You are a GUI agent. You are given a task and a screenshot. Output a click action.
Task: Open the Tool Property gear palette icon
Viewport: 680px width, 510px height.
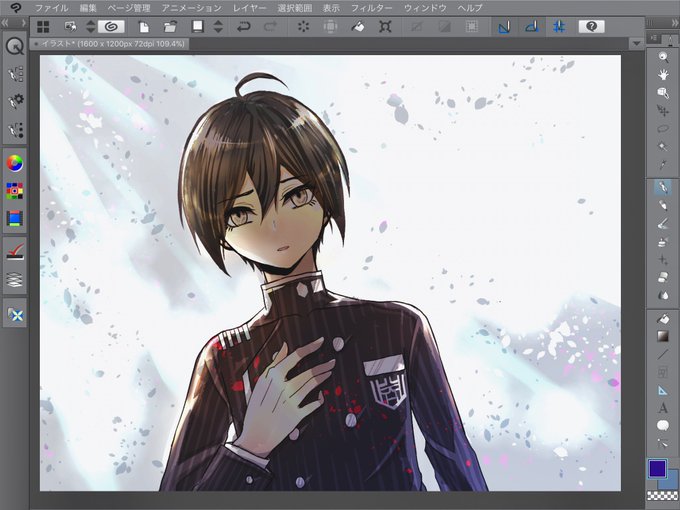tap(16, 101)
